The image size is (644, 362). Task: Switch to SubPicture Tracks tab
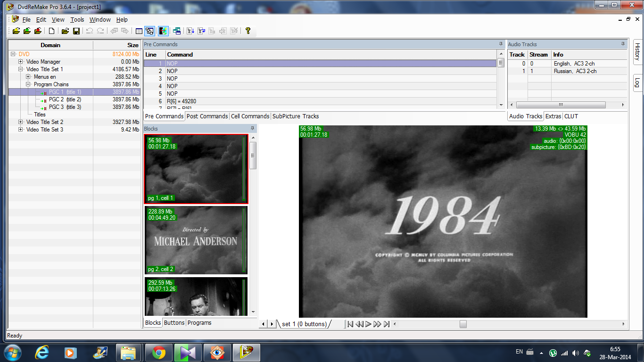[x=296, y=116]
